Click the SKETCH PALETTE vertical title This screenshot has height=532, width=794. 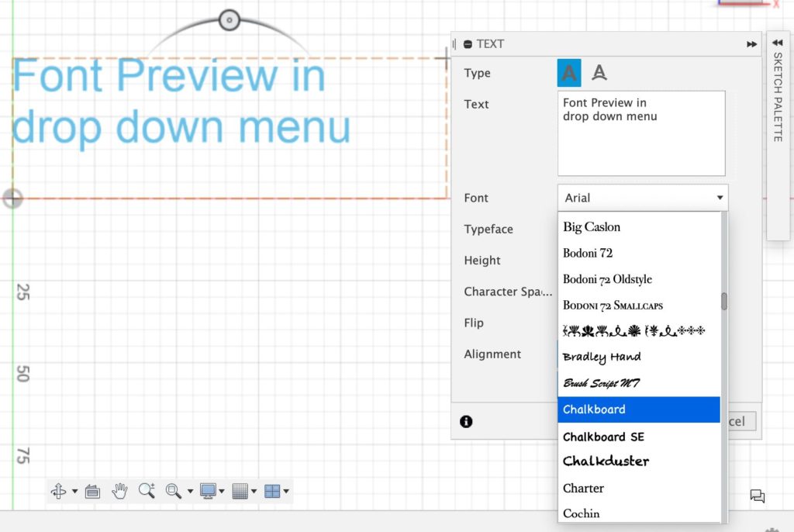click(778, 97)
